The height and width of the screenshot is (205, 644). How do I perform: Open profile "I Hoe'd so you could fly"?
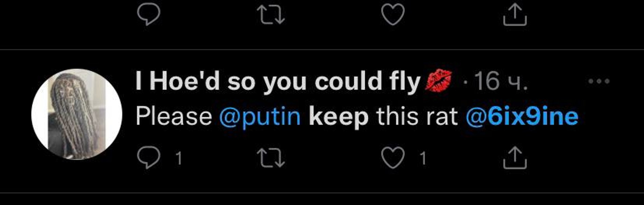(x=278, y=82)
